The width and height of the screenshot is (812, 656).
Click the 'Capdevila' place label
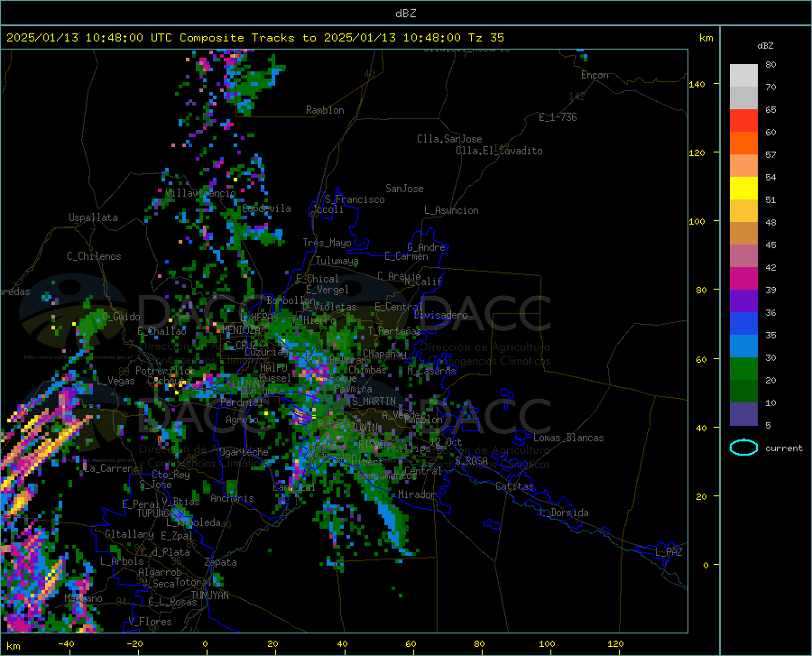(x=266, y=208)
